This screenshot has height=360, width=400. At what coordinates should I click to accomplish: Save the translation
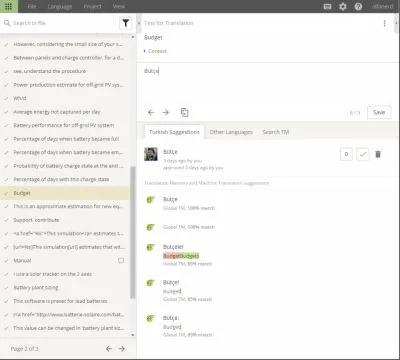click(379, 112)
